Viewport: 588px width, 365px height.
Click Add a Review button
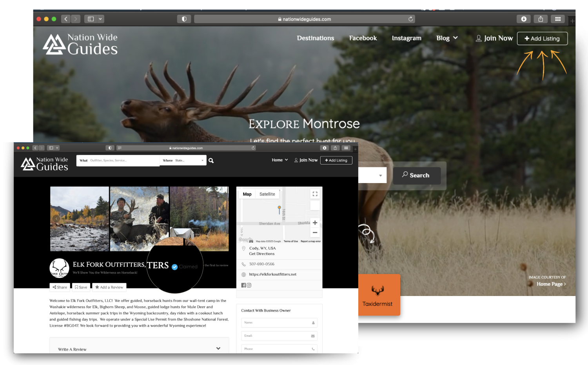click(109, 287)
